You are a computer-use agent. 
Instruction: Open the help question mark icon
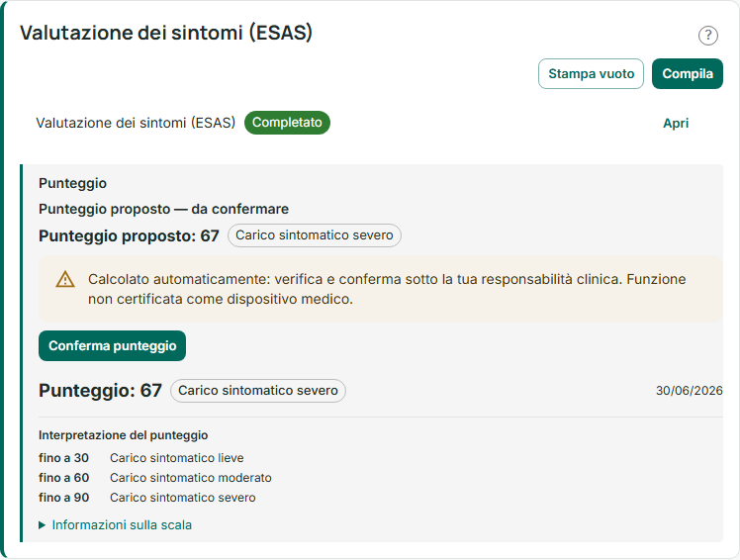coord(708,36)
